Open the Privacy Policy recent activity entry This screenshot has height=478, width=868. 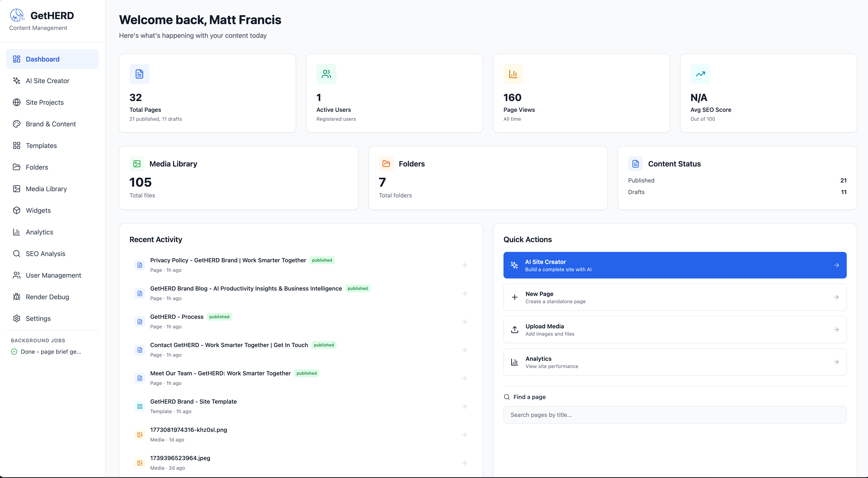[x=228, y=260]
